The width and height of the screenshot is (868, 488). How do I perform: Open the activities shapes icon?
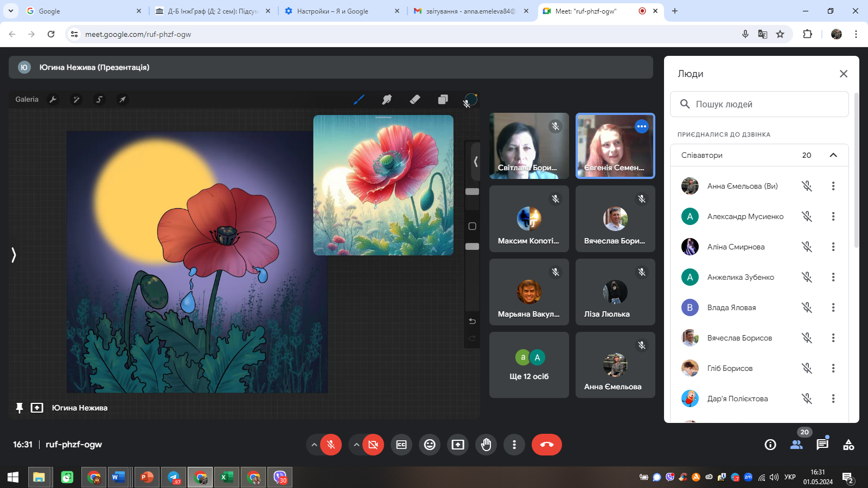pyautogui.click(x=848, y=445)
